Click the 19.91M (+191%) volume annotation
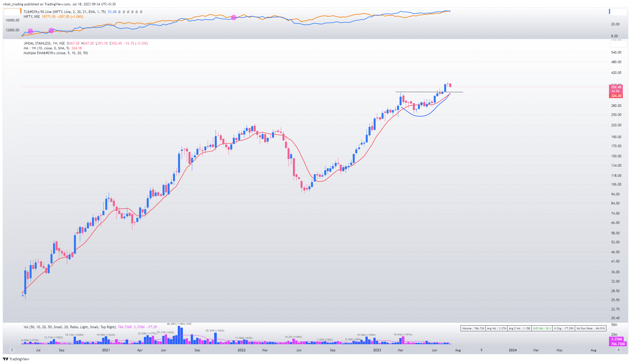 [x=403, y=335]
